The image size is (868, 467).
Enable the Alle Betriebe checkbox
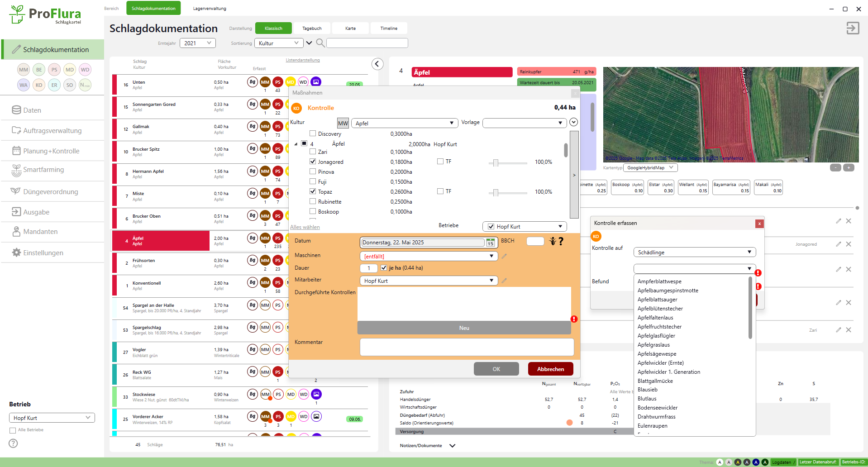pyautogui.click(x=13, y=430)
